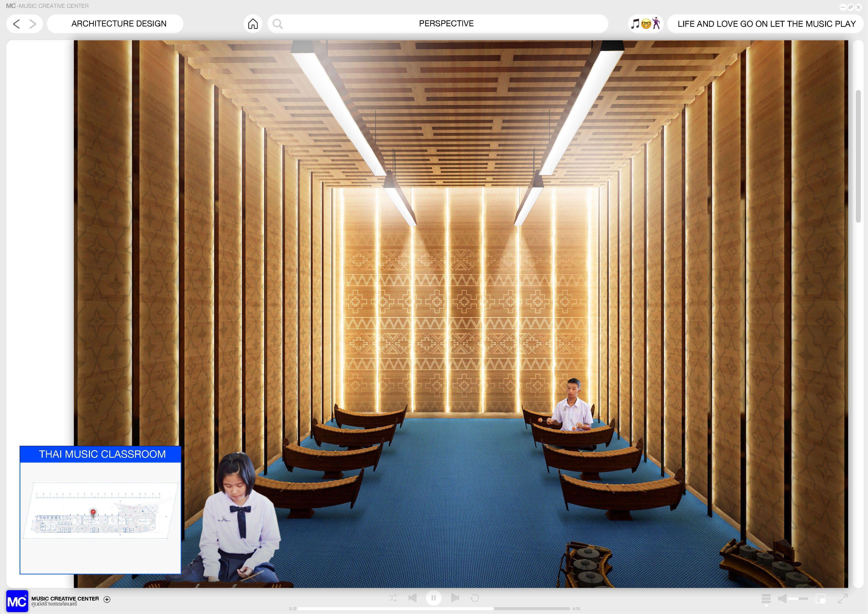
Task: Go back with the left arrow
Action: (x=16, y=24)
